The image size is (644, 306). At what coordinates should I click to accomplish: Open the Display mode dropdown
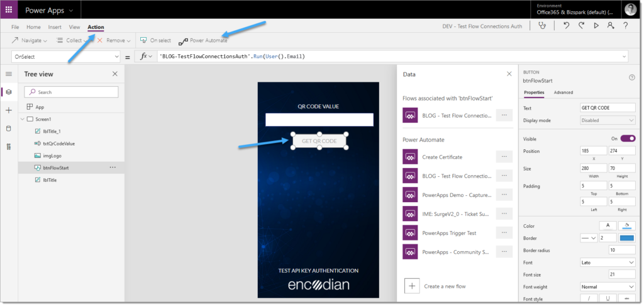tap(608, 120)
